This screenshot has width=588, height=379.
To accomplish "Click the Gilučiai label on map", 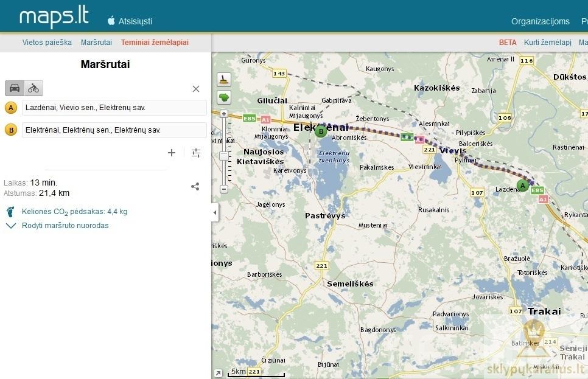I will pos(272,100).
